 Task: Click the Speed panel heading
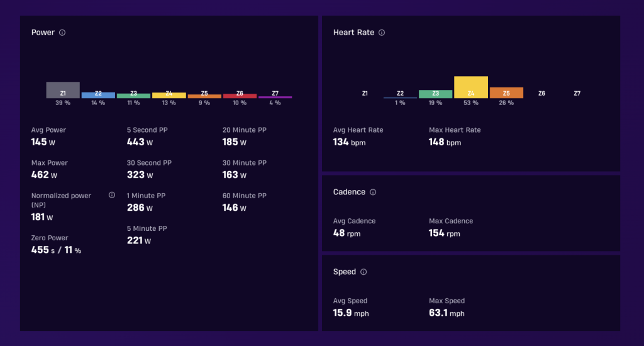point(344,272)
